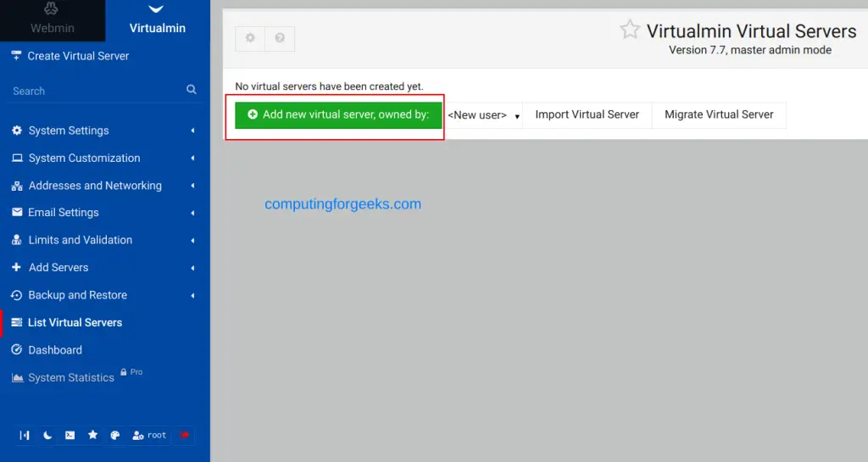
Task: Expand the System Settings menu
Action: (x=104, y=131)
